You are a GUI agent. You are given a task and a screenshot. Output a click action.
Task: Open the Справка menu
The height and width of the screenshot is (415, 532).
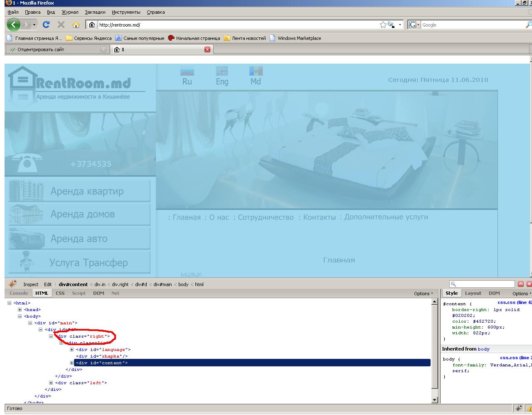[x=156, y=12]
